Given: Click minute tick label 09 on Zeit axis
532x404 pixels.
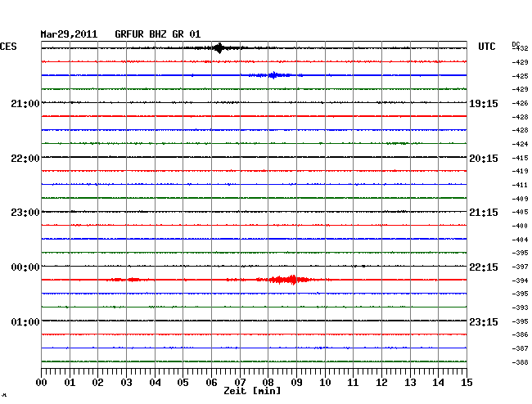Looking at the screenshot, I should point(296,383).
